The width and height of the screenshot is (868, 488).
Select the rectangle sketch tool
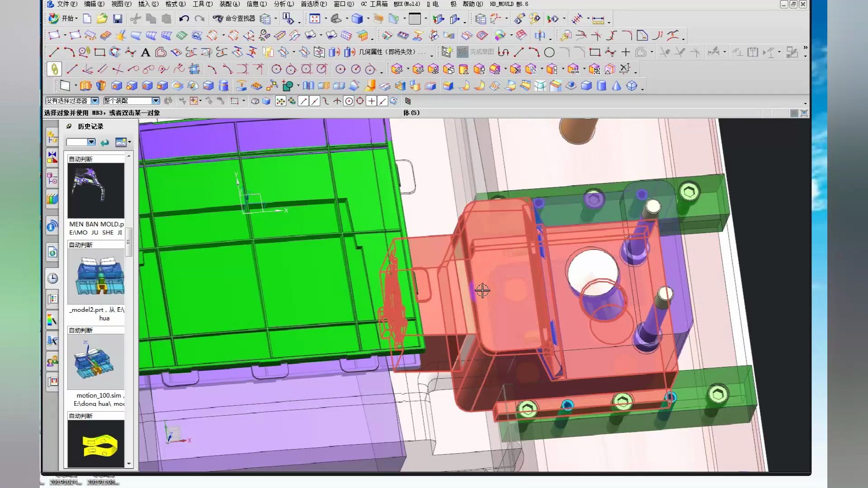(x=100, y=52)
